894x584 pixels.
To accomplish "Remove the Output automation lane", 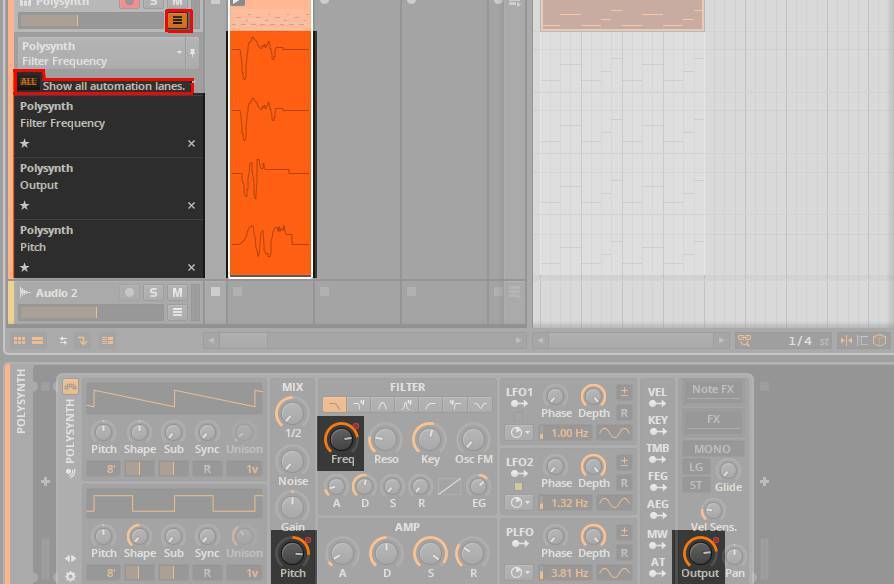I will tap(192, 206).
